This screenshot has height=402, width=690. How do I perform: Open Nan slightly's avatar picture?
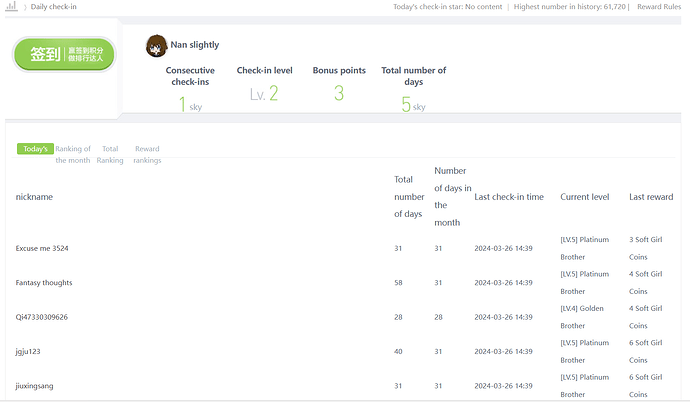click(156, 46)
